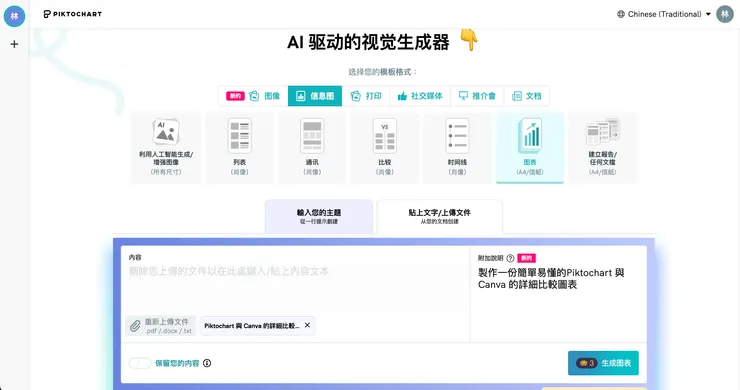Remove the uploaded Piktochart 與 Canva file
This screenshot has height=390, width=740.
(307, 325)
